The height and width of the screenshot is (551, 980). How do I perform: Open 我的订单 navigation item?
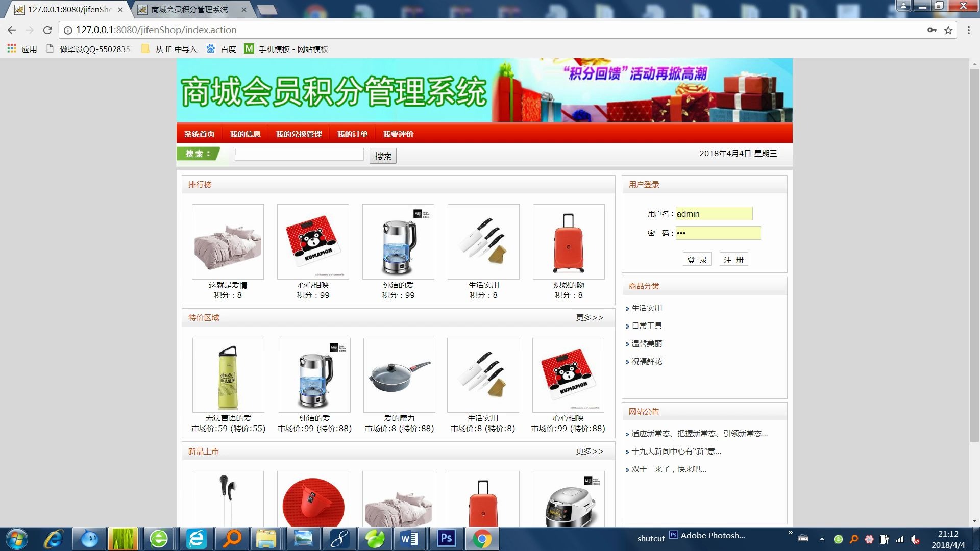point(353,134)
